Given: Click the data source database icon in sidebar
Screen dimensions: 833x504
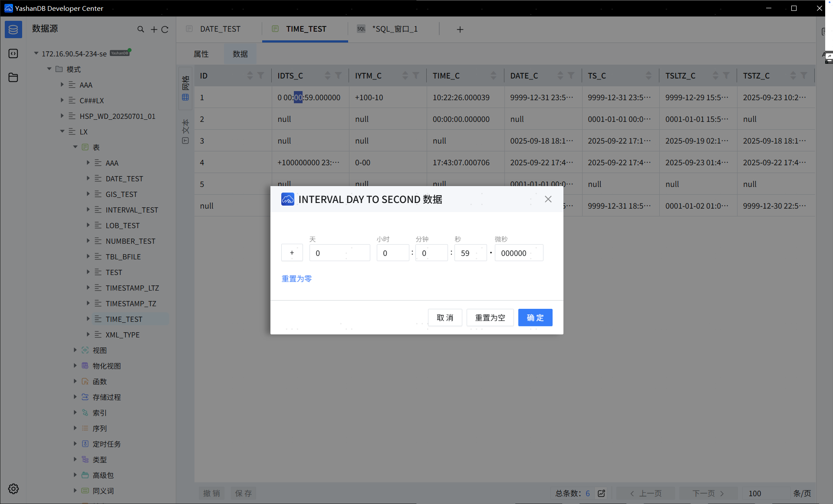Looking at the screenshot, I should coord(13,29).
